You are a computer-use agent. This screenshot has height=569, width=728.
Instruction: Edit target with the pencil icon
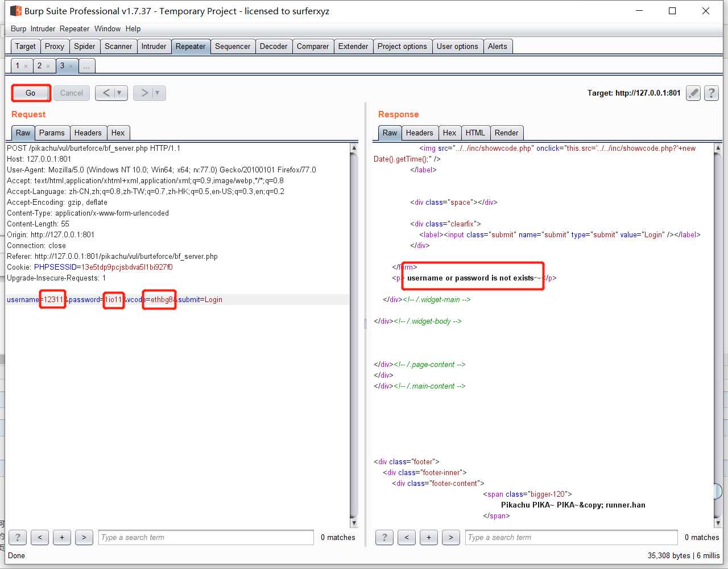pyautogui.click(x=693, y=93)
